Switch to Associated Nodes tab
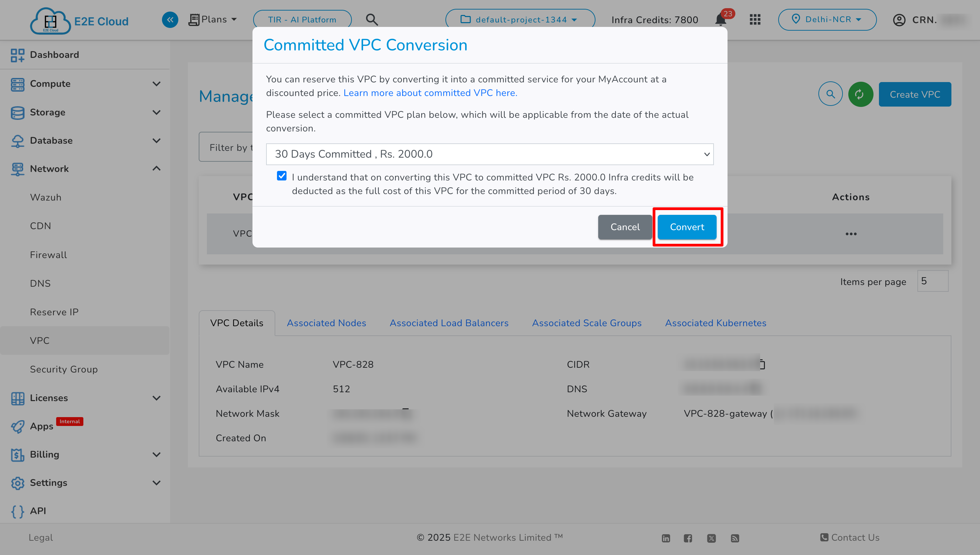The width and height of the screenshot is (980, 555). click(326, 323)
